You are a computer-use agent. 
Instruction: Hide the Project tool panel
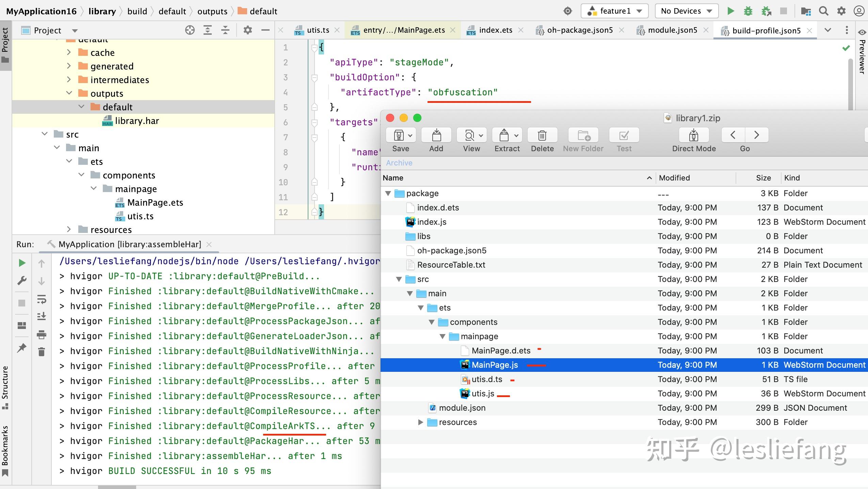click(266, 30)
